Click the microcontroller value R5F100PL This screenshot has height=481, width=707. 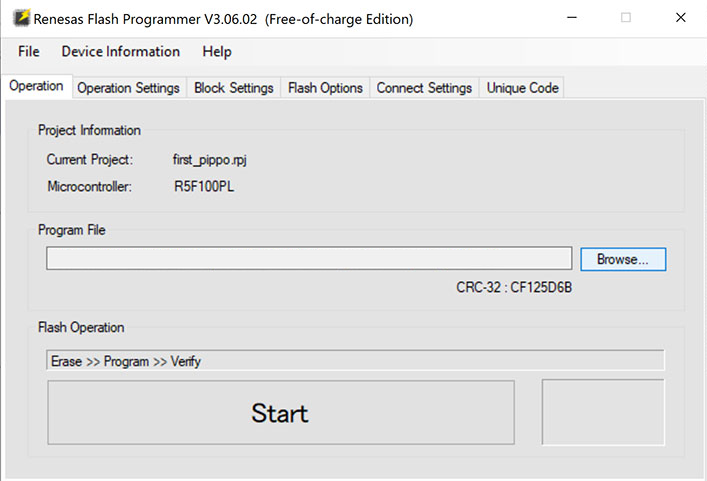point(204,186)
